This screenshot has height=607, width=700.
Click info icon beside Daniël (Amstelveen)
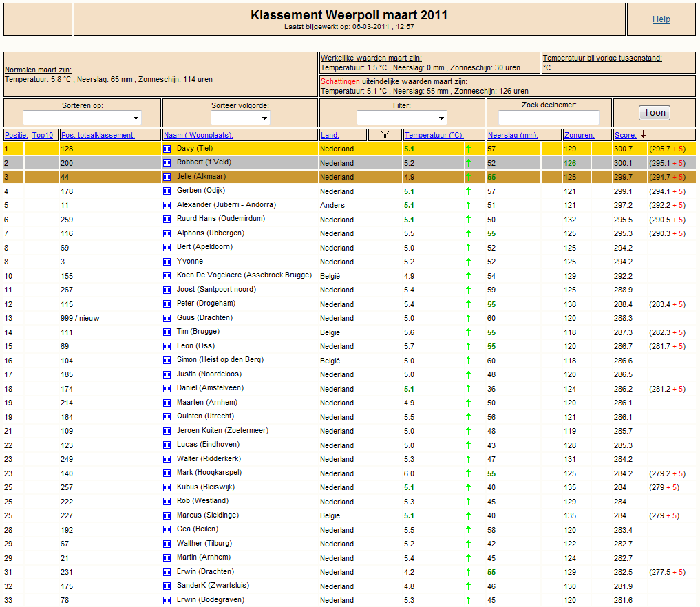[x=167, y=389]
